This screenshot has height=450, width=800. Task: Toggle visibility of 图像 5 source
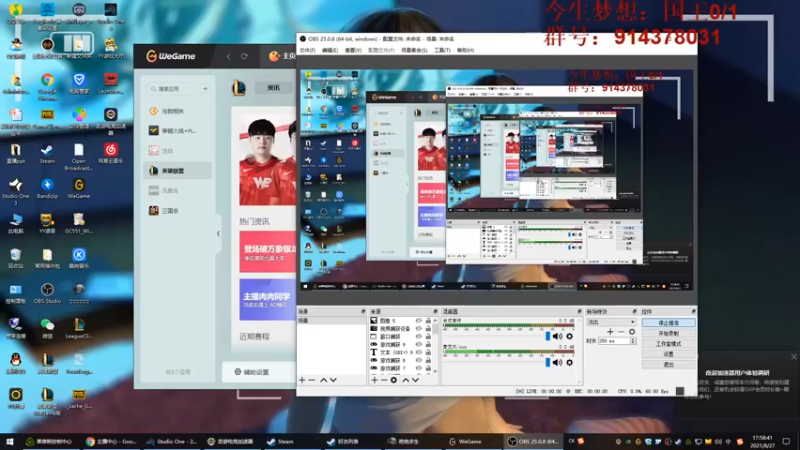point(419,321)
